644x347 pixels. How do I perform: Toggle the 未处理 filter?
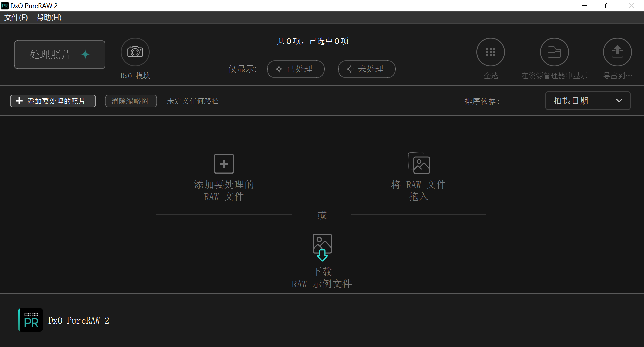pyautogui.click(x=367, y=69)
